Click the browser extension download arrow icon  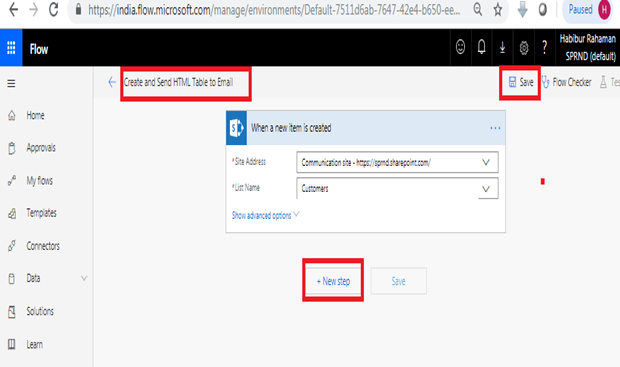[x=522, y=9]
